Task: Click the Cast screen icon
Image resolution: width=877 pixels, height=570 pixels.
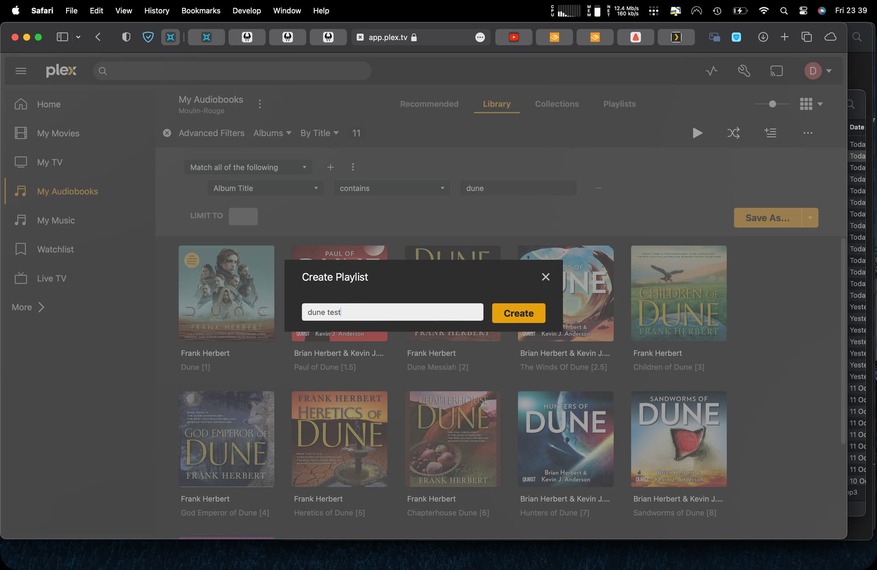Action: point(776,71)
